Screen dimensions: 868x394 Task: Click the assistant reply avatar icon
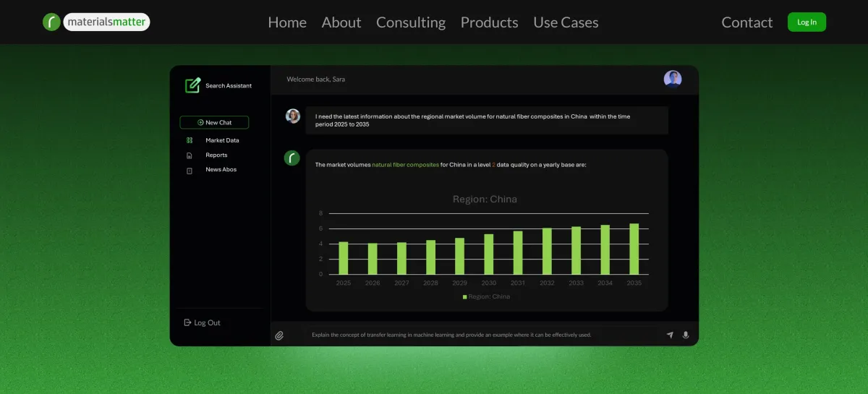(x=292, y=158)
